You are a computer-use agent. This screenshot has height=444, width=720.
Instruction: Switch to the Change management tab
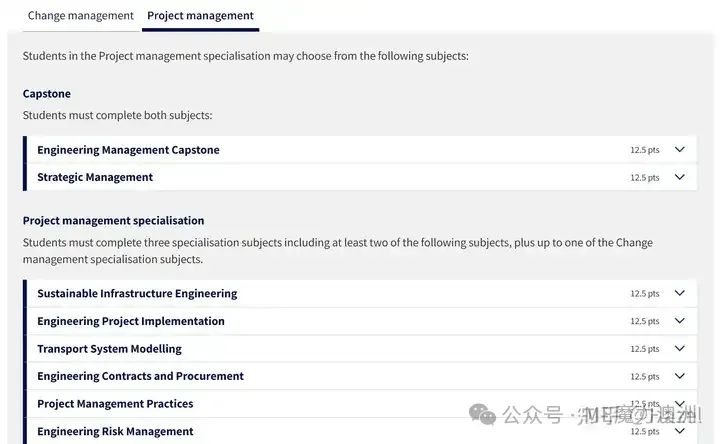[80, 16]
